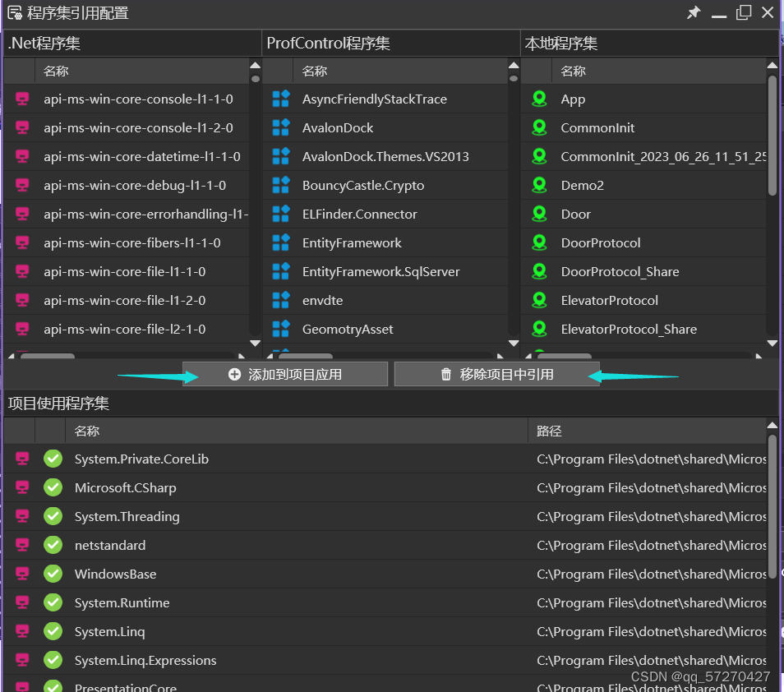Click the pink monitor icon beside System.Runtime
784x692 pixels.
21,602
